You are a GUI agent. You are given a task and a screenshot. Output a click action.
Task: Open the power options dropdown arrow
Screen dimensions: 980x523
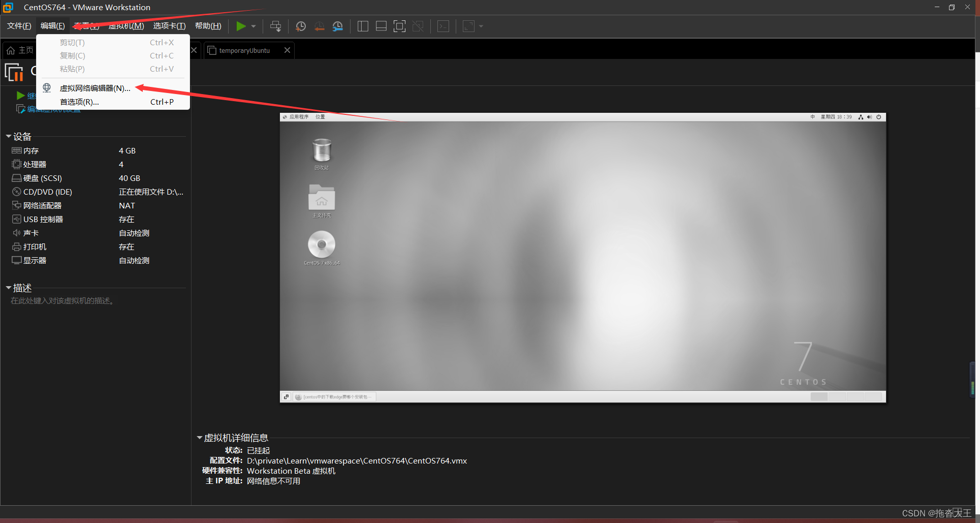click(x=254, y=26)
